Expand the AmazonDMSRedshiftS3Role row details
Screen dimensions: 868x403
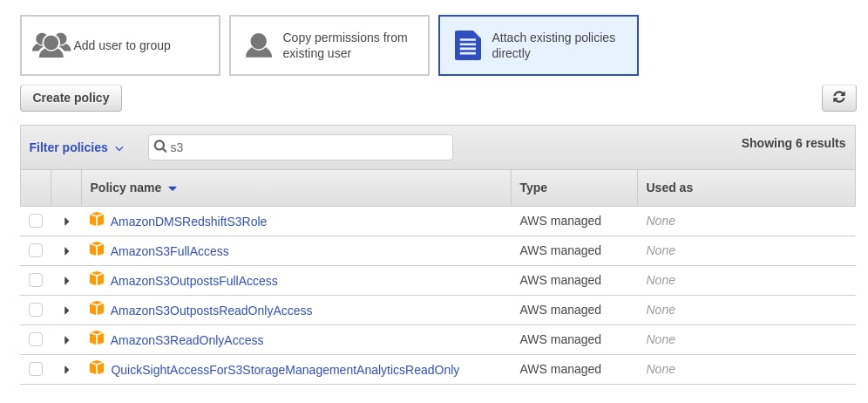click(66, 222)
